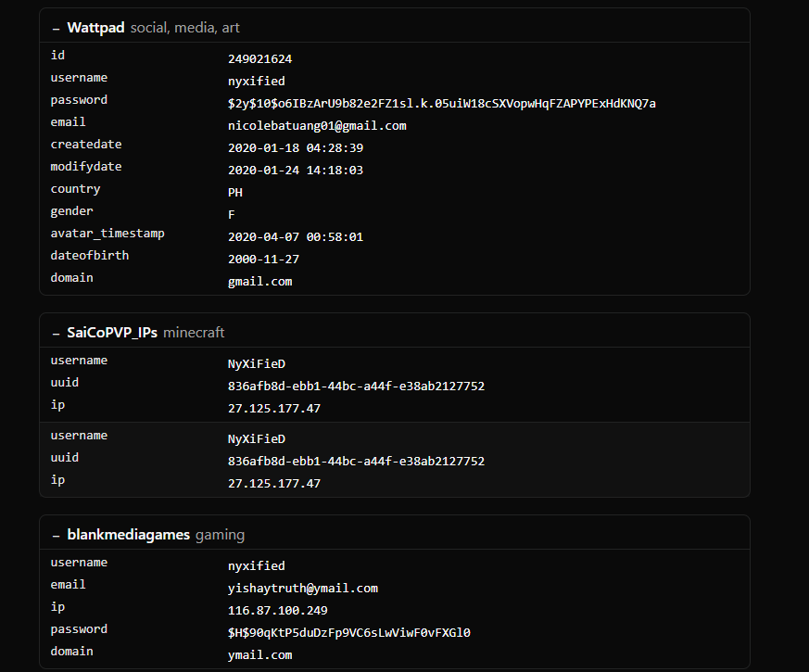809x672 pixels.
Task: Select the Wattpad email address value
Action: 317,126
